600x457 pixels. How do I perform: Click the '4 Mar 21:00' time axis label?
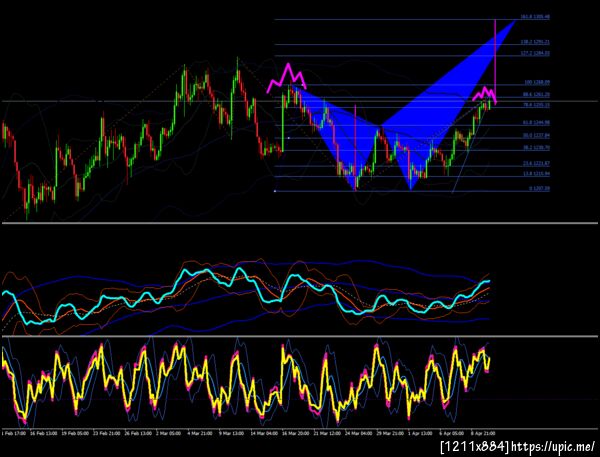click(200, 433)
